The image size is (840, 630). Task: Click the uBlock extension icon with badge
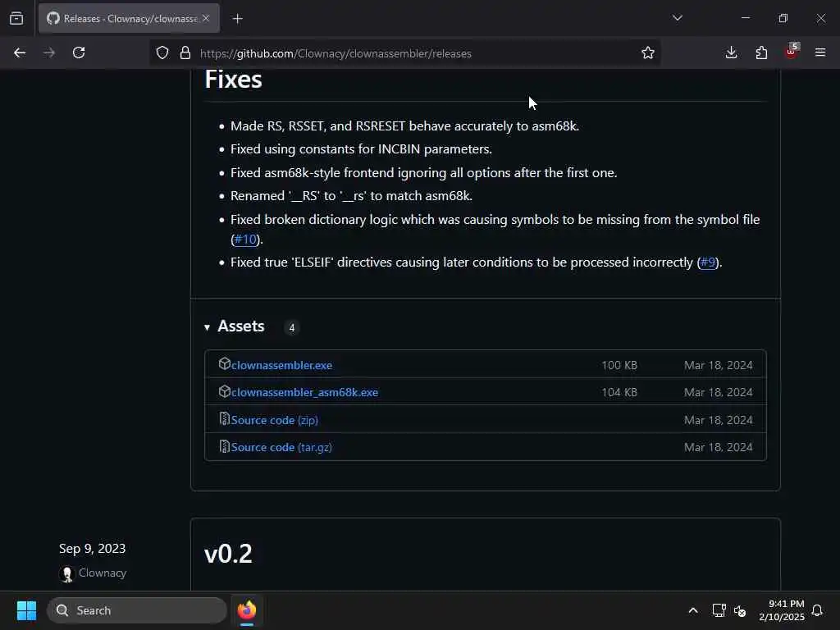(x=792, y=52)
